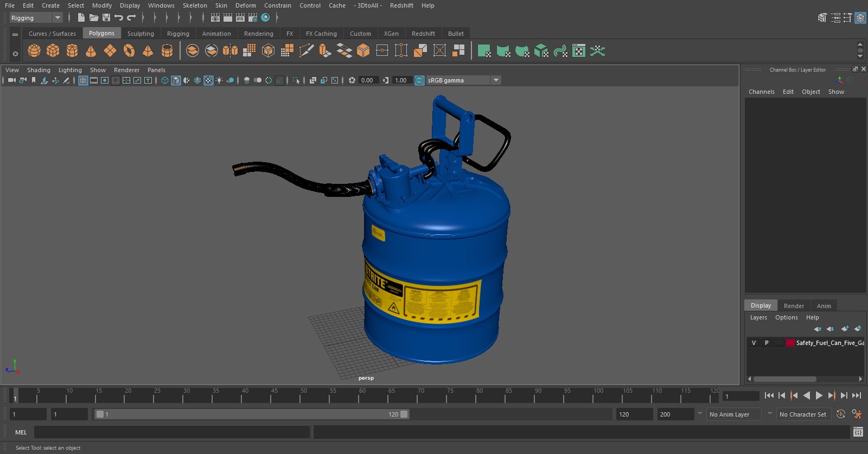Viewport: 868px width, 454px height.
Task: Open the Channels menu in Channel Box
Action: 762,92
